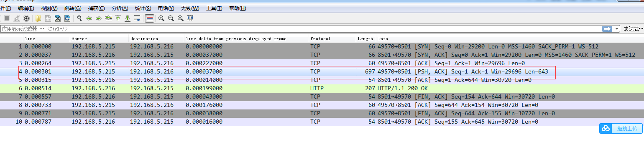Select packet 1 SYN row

tap(322, 46)
